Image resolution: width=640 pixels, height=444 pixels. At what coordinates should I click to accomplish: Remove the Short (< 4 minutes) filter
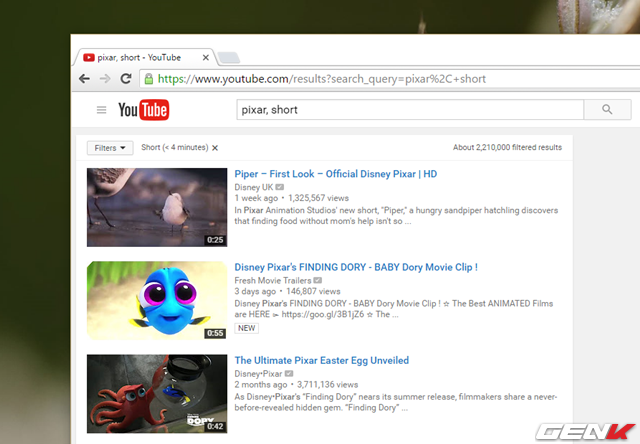coord(215,148)
